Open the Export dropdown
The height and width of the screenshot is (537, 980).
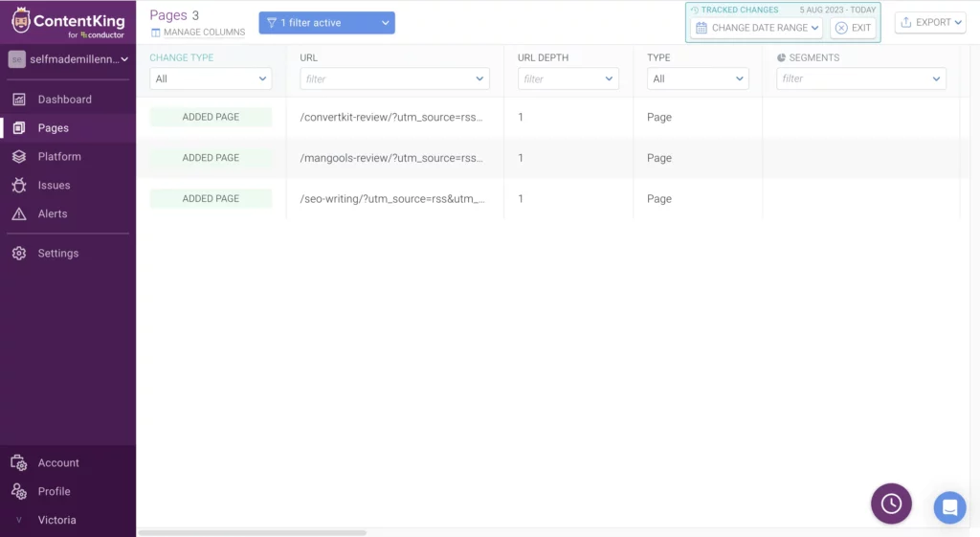930,22
